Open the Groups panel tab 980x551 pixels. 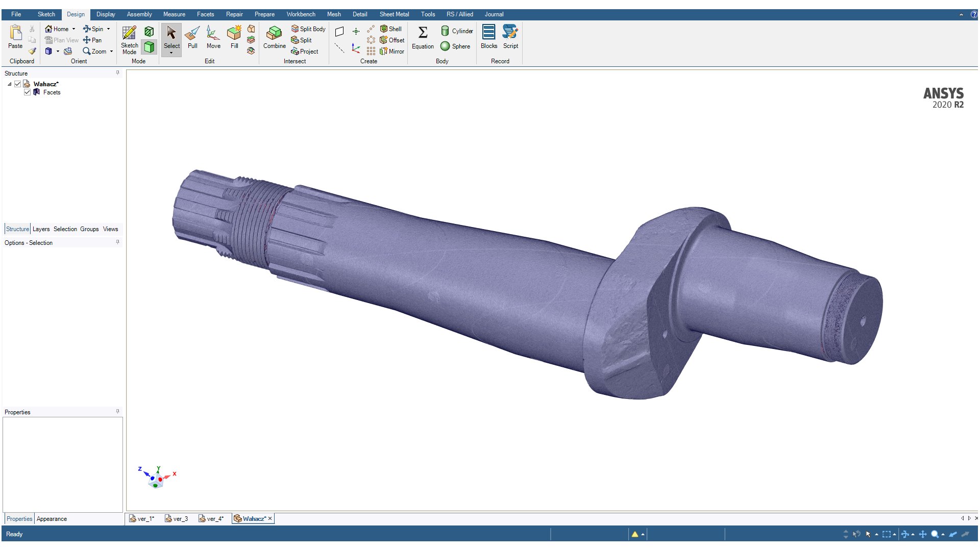pos(89,229)
